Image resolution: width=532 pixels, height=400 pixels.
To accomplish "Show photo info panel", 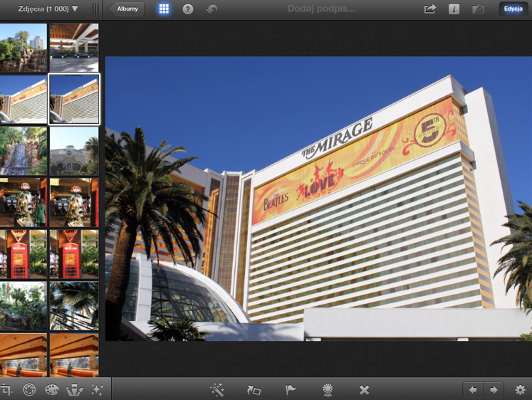I will click(x=454, y=9).
